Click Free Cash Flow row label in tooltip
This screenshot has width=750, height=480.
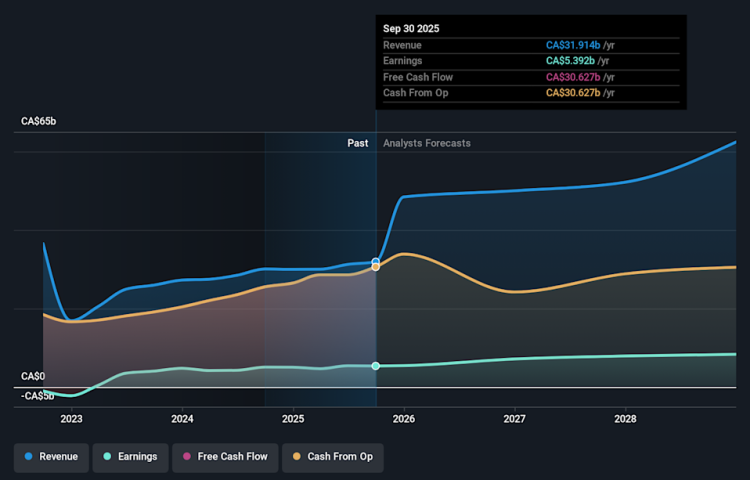(418, 77)
